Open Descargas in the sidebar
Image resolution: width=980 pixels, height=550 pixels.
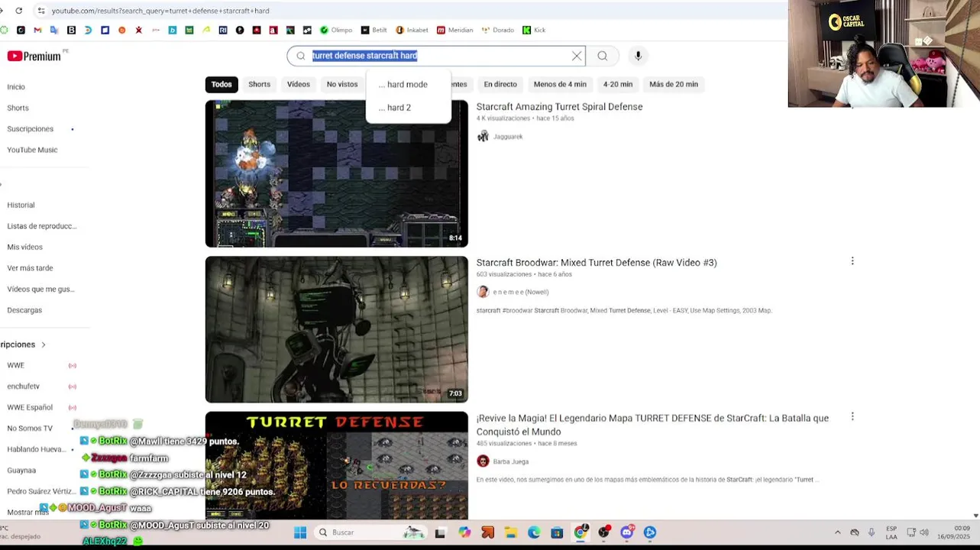tap(24, 310)
